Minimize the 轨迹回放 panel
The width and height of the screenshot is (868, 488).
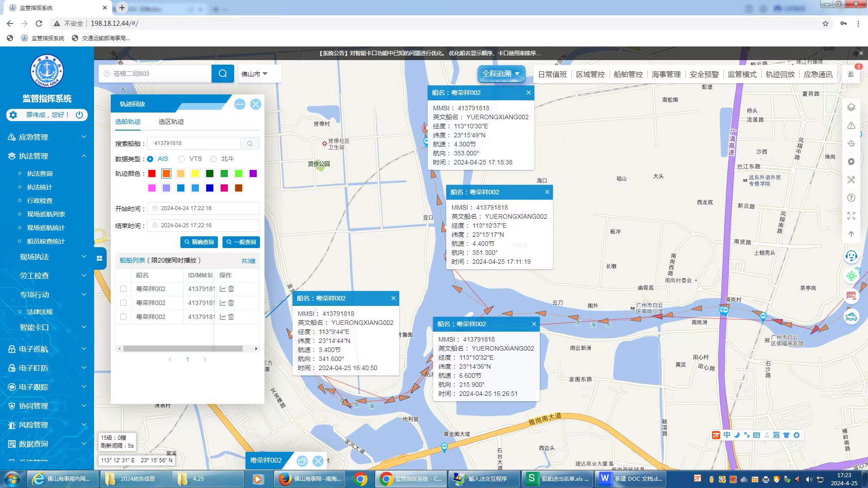(x=240, y=104)
